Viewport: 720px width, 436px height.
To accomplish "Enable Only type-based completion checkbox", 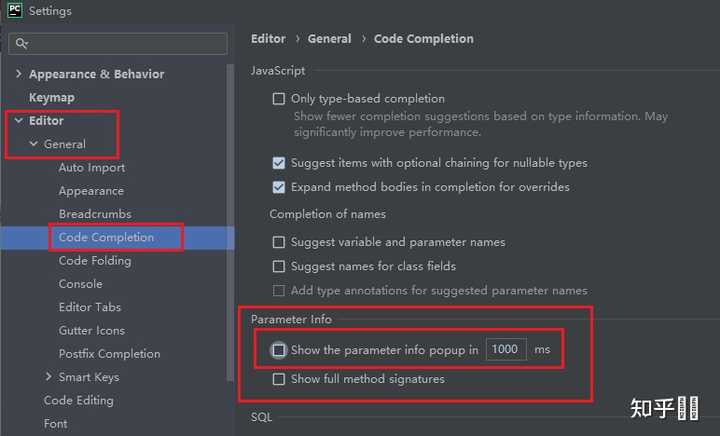I will point(278,99).
